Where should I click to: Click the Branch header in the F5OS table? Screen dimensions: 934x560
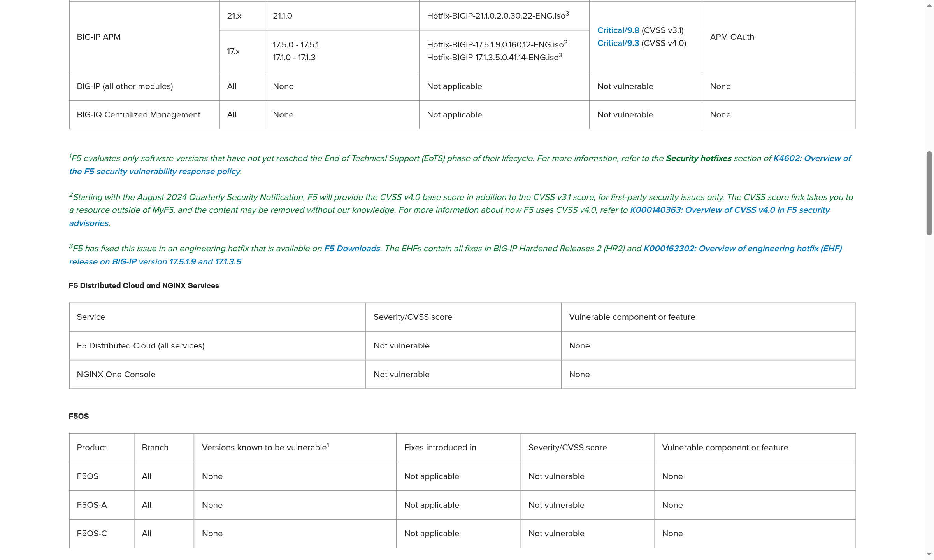(164, 448)
